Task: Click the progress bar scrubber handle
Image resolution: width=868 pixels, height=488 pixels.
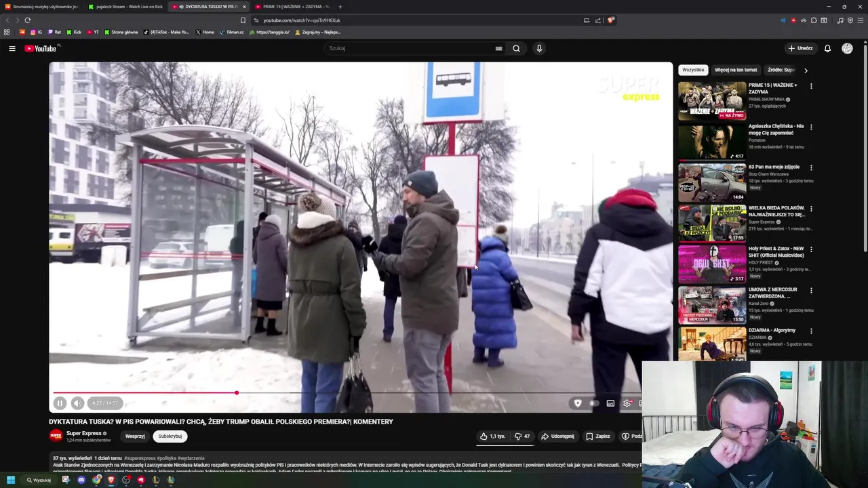Action: [237, 393]
